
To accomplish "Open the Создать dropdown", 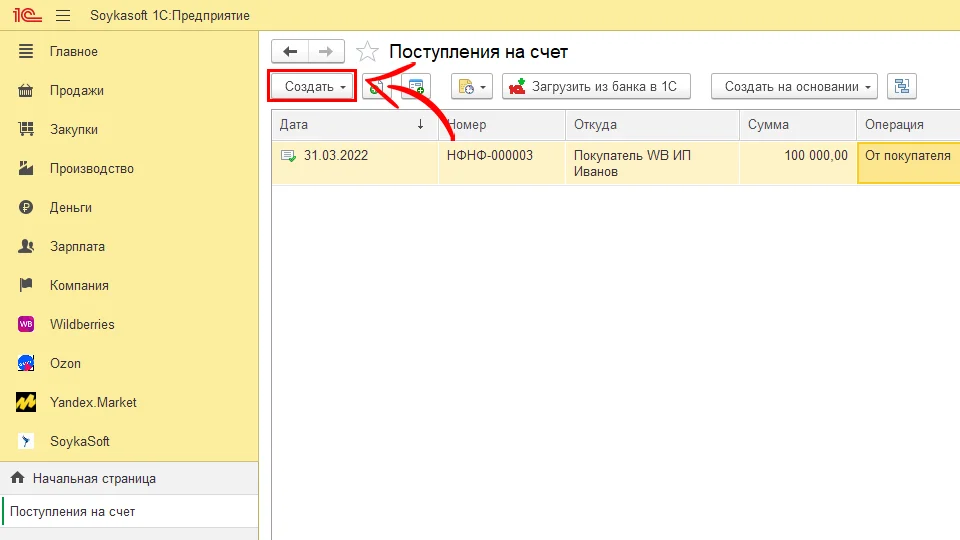I will coord(314,87).
